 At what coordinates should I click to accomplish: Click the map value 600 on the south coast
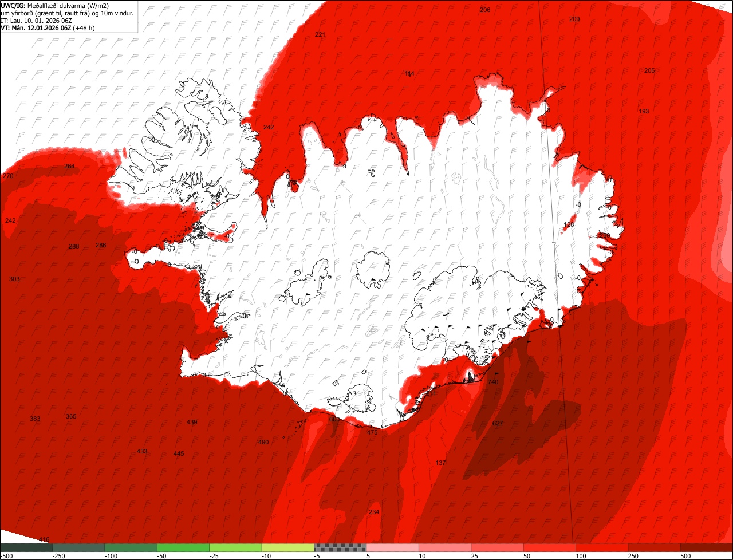[x=334, y=419]
